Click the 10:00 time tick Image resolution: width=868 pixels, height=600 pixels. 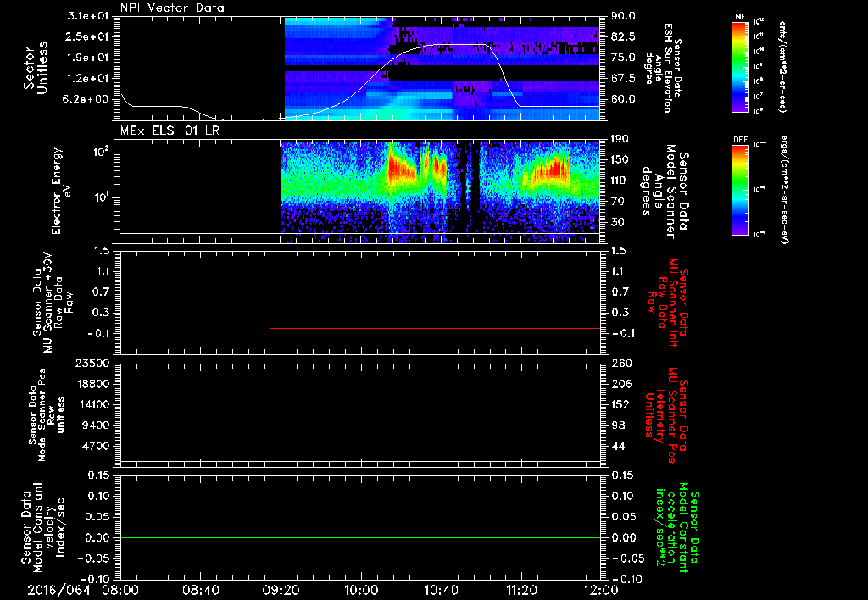pyautogui.click(x=361, y=590)
